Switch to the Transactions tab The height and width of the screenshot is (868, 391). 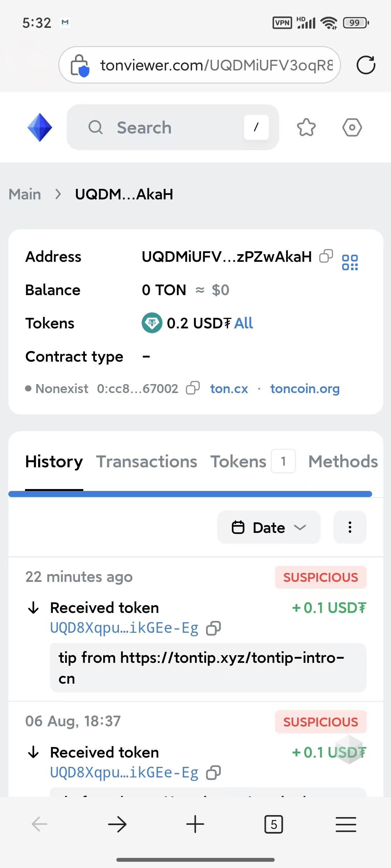tap(146, 462)
